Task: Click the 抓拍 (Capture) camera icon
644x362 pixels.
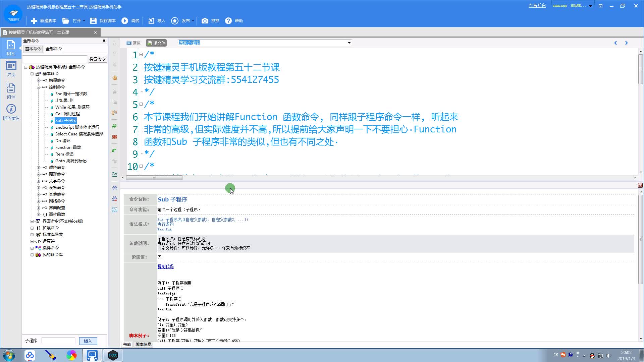Action: pyautogui.click(x=205, y=20)
